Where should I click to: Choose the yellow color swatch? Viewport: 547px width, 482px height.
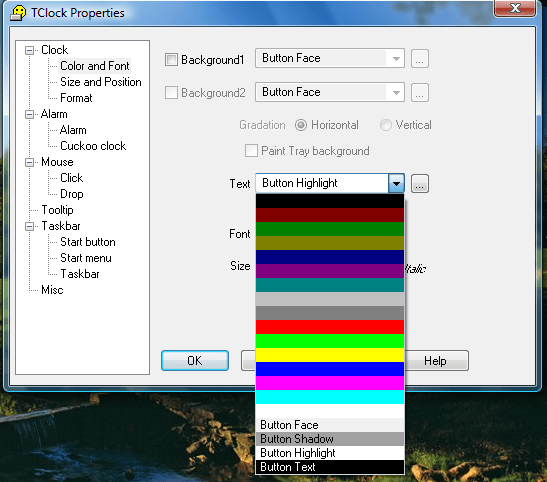330,355
